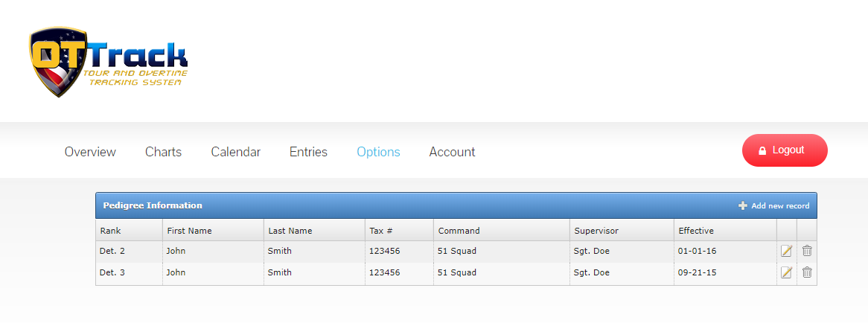Viewport: 868px width, 326px height.
Task: Click the Last Name column header
Action: [x=290, y=231]
